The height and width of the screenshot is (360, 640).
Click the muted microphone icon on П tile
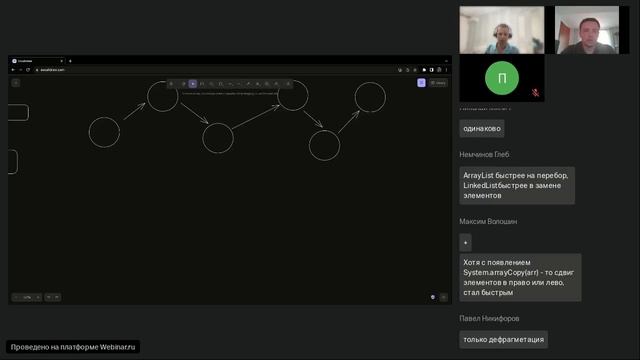tap(535, 93)
